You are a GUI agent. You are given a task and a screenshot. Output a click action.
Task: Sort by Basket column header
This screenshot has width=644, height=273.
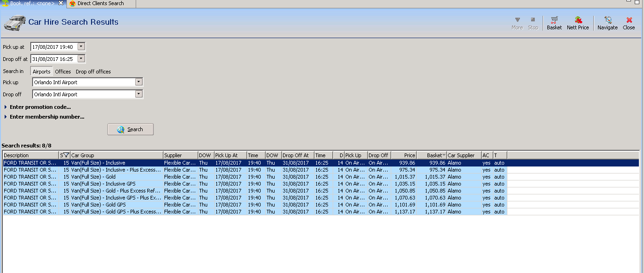(x=432, y=155)
